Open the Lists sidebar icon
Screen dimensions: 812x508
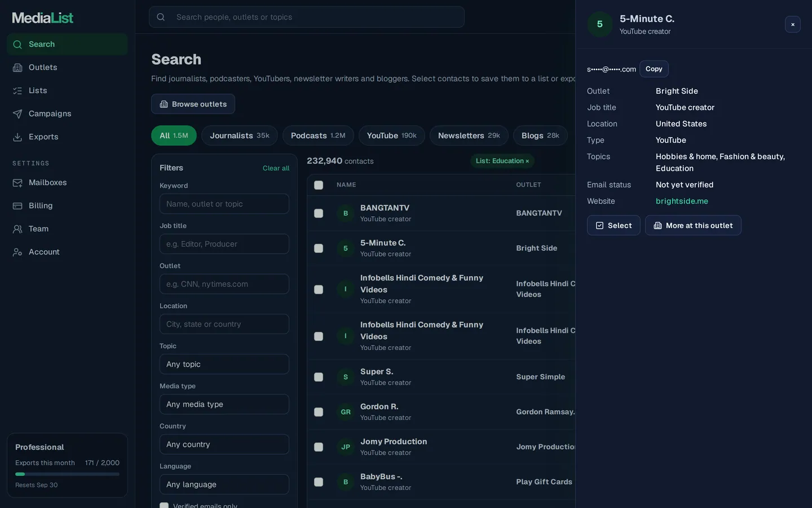(x=17, y=90)
